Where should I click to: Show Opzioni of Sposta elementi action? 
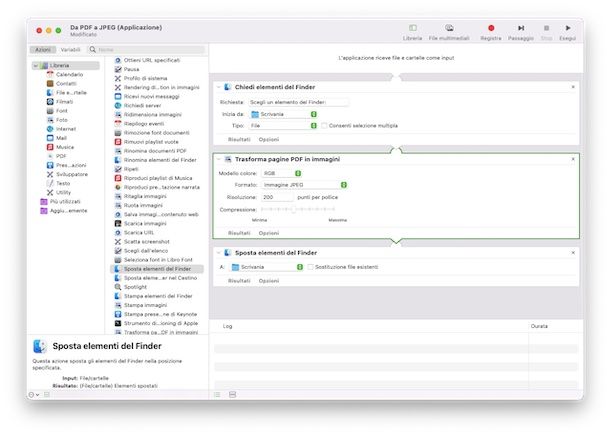click(x=269, y=281)
